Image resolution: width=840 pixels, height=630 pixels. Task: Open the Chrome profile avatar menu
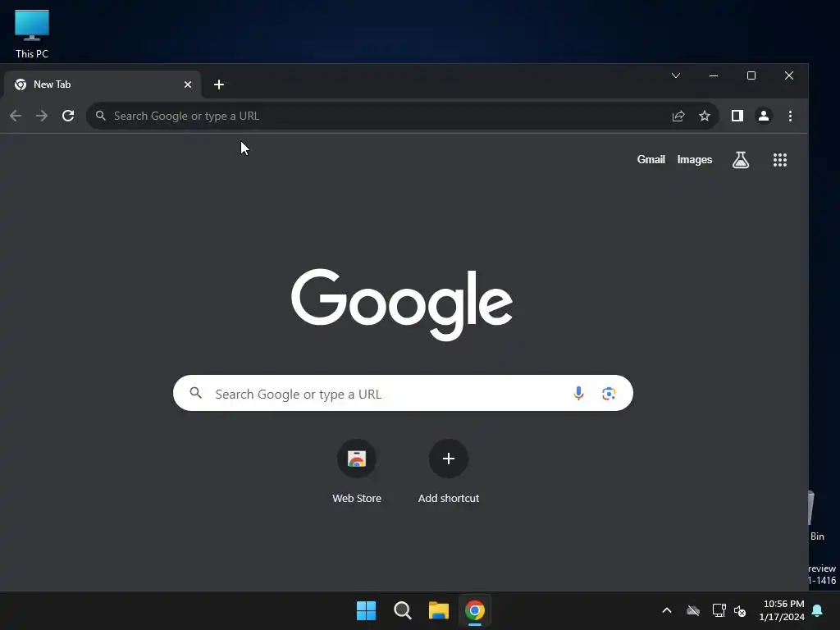(x=764, y=116)
